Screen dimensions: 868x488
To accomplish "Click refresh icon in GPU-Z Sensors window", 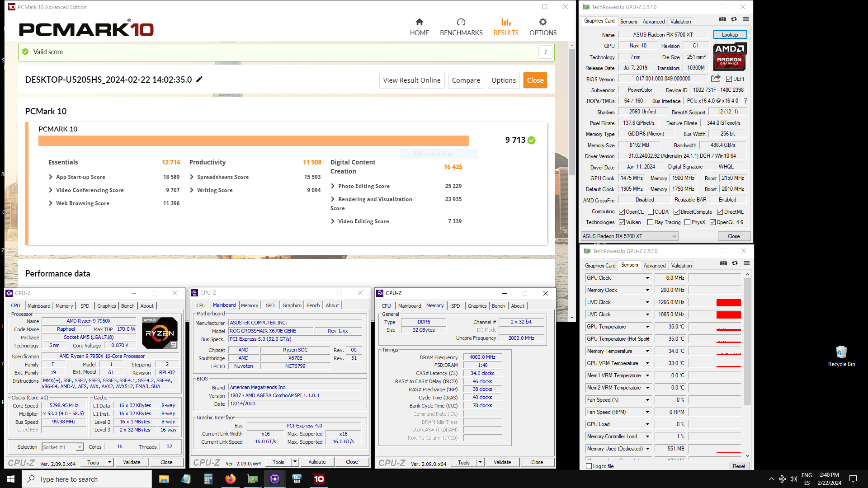I will 735,263.
